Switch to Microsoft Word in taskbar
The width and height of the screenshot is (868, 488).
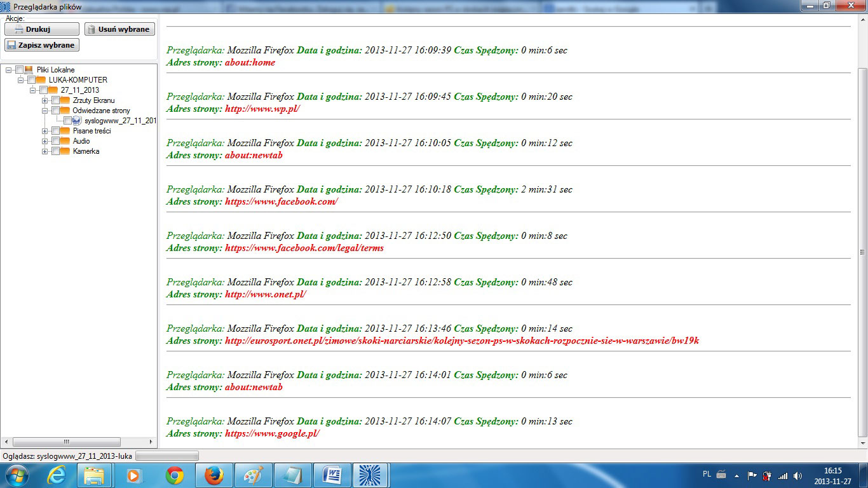point(332,475)
